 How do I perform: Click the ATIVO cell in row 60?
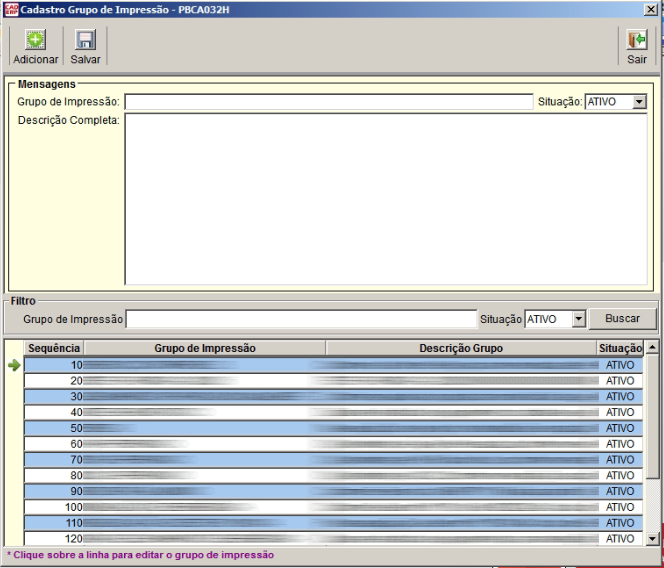(620, 444)
